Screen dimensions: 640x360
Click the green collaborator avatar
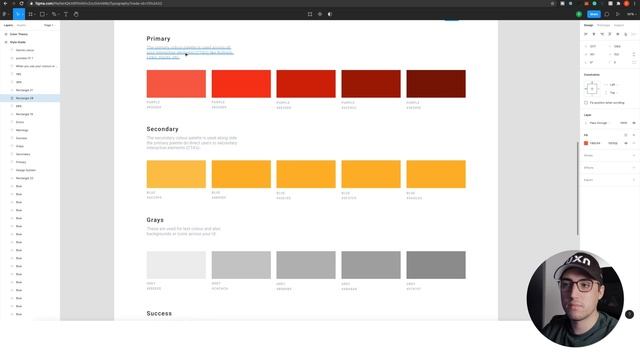coord(579,14)
